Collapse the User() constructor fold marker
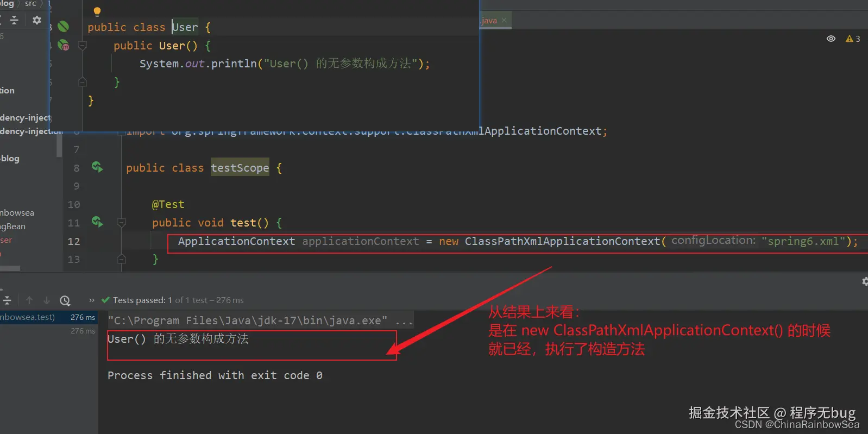 tap(83, 46)
